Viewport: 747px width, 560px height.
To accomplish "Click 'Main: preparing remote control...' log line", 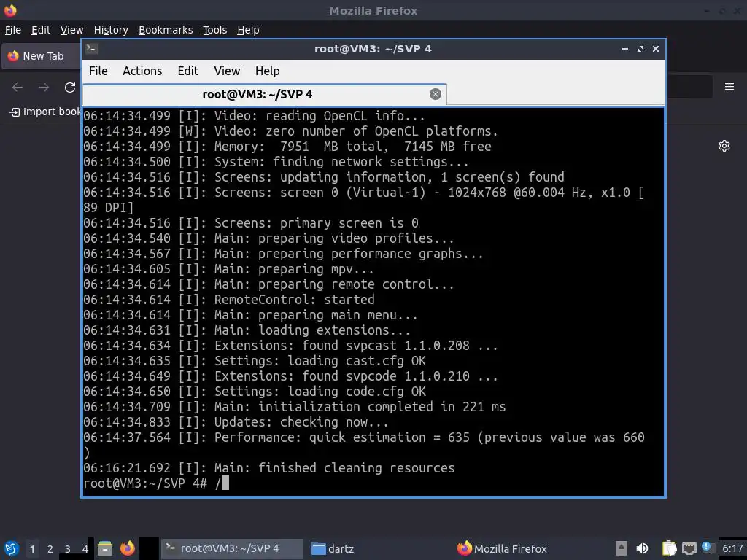I will click(x=268, y=284).
